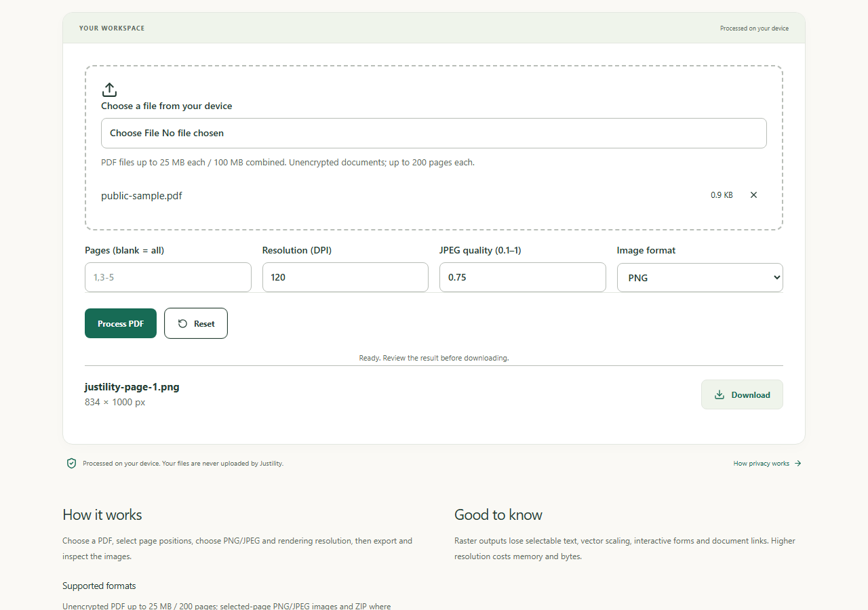The height and width of the screenshot is (610, 868).
Task: Click the How it works heading
Action: [x=102, y=515]
